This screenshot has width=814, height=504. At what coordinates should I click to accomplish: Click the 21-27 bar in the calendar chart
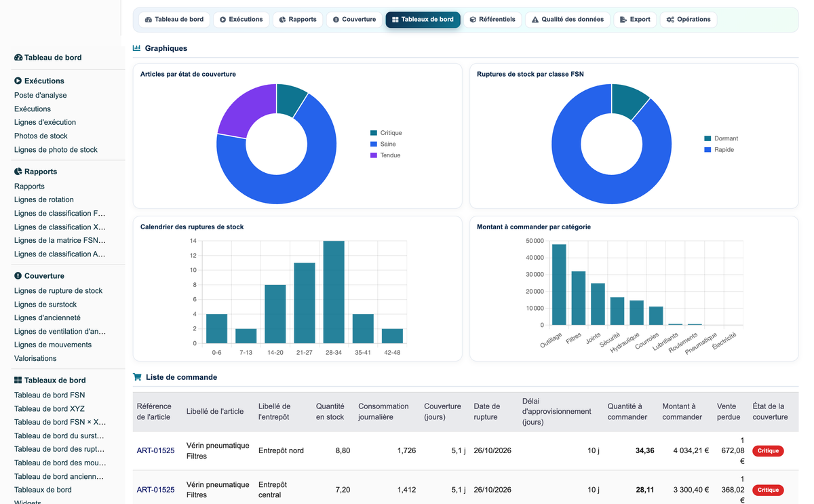305,303
